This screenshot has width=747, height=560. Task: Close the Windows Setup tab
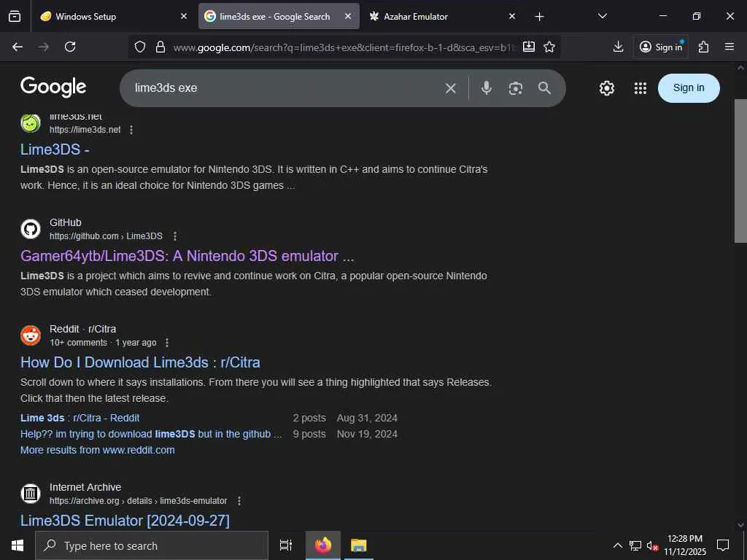[x=184, y=17]
